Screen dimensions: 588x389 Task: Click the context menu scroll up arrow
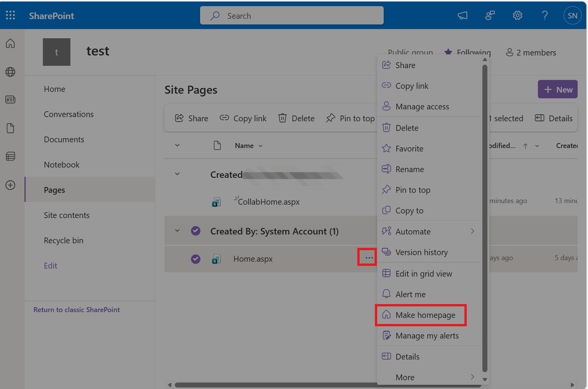pyautogui.click(x=485, y=60)
